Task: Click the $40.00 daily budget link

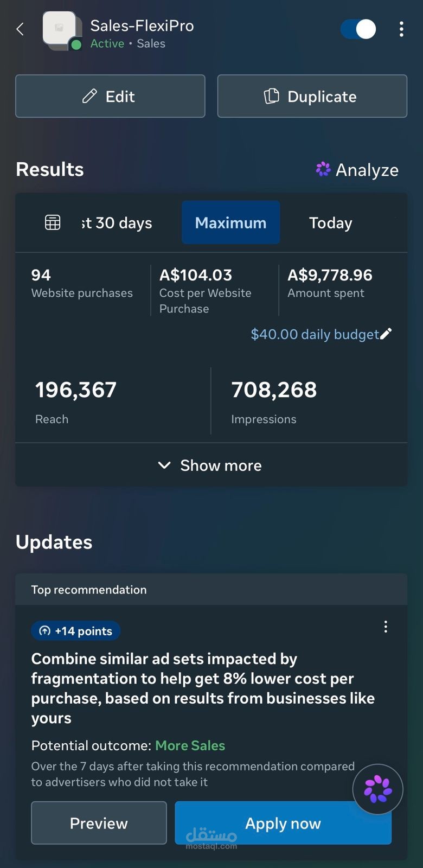Action: point(315,334)
